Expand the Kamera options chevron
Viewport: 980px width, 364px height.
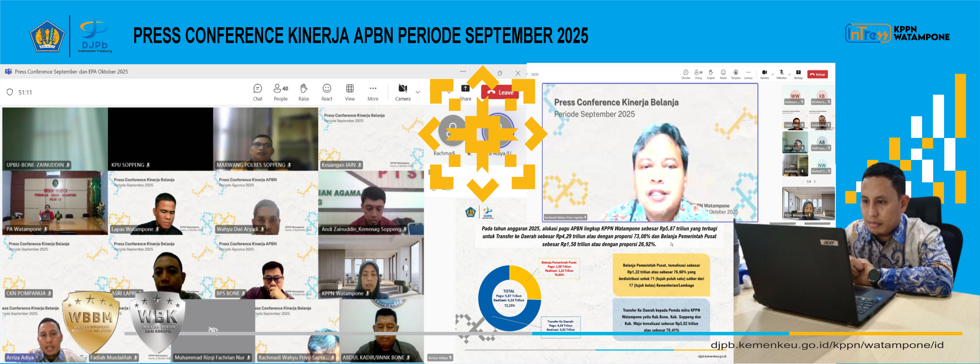(773, 75)
